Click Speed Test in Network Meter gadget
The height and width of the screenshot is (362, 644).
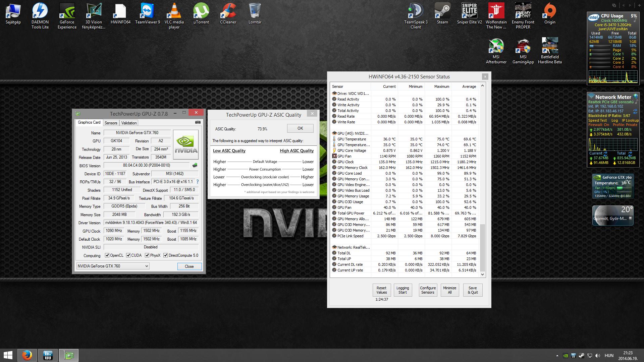(x=597, y=120)
